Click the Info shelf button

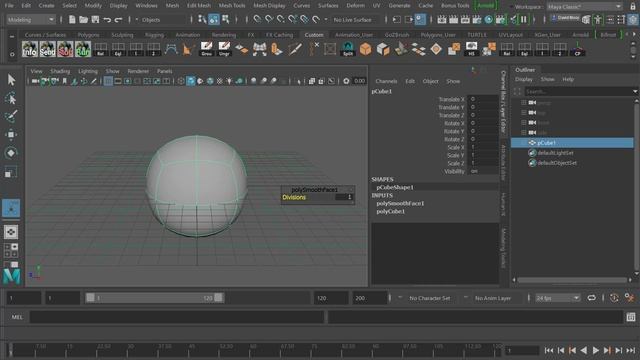pyautogui.click(x=30, y=49)
